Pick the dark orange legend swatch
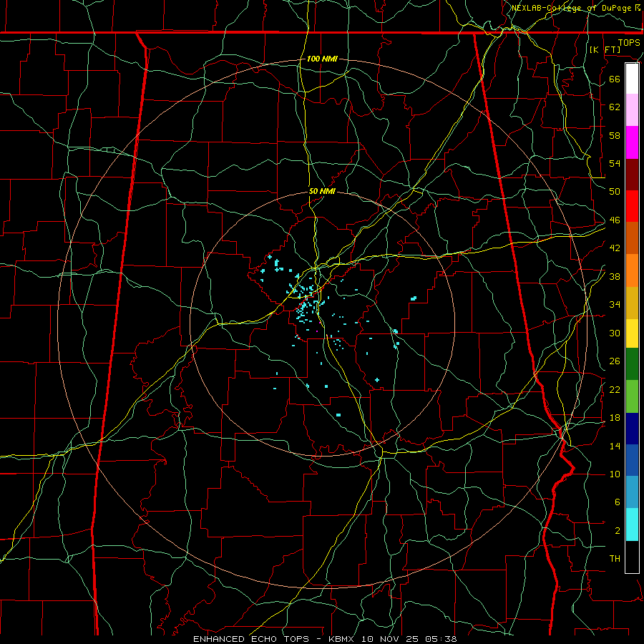Image resolution: width=644 pixels, height=644 pixels. click(632, 238)
